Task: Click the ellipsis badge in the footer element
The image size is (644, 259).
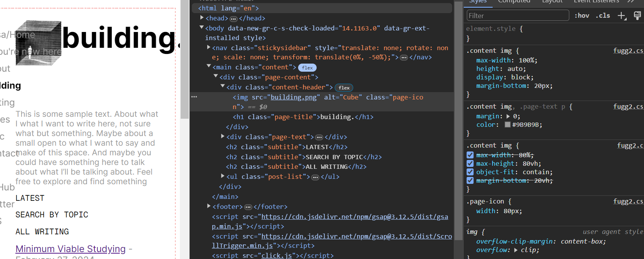Action: 248,207
